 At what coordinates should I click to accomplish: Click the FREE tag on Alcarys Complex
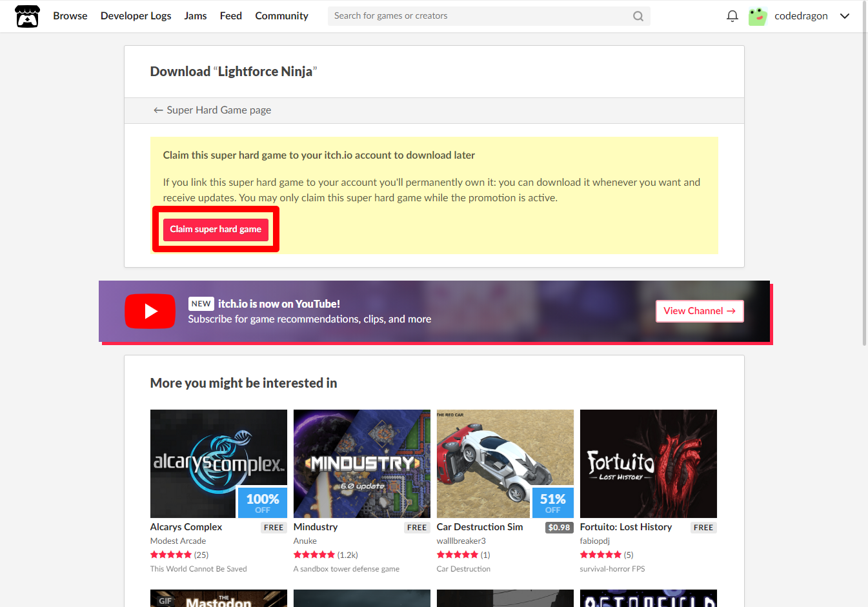tap(274, 528)
